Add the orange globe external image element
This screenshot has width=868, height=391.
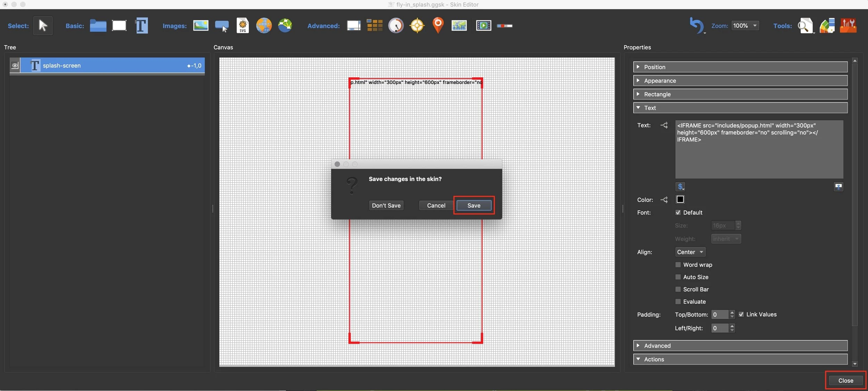click(x=264, y=25)
